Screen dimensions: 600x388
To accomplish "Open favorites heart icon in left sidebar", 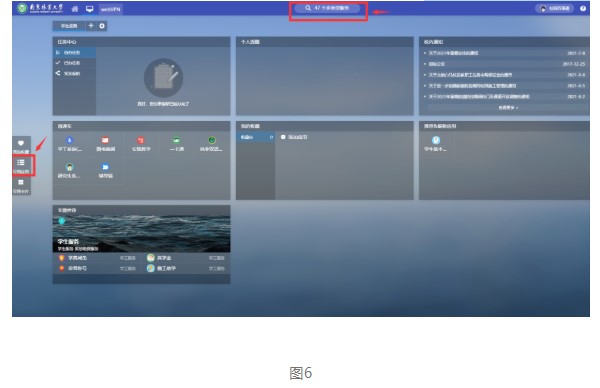I will click(x=21, y=146).
